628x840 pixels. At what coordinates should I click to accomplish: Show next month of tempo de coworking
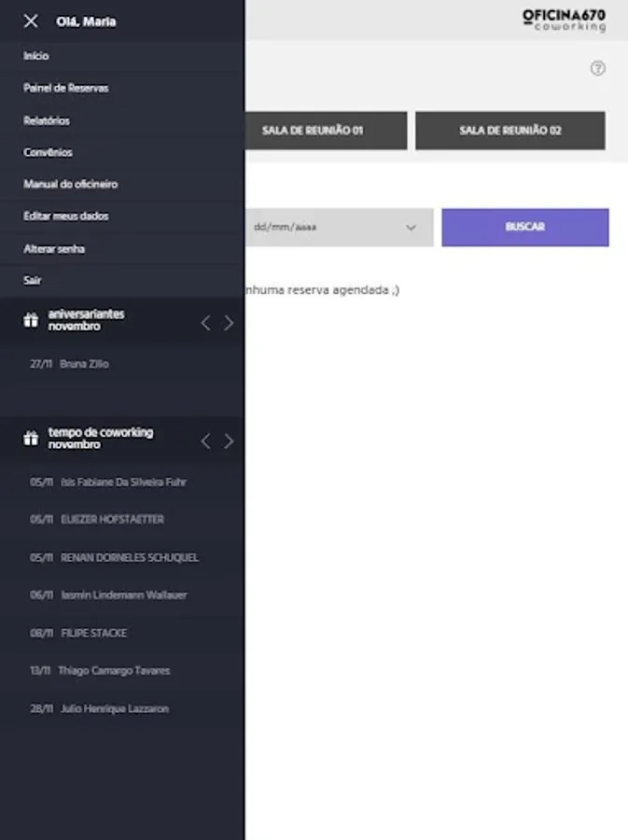pos(229,441)
